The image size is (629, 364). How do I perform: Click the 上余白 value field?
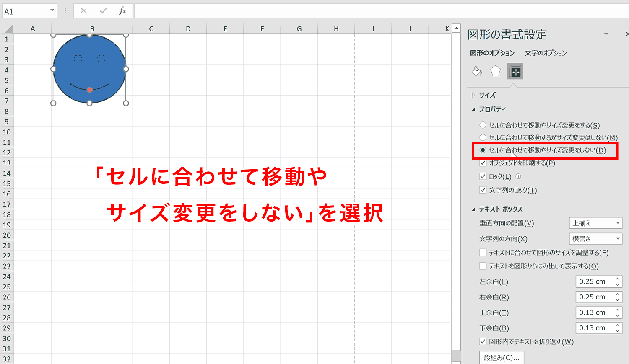pyautogui.click(x=594, y=312)
